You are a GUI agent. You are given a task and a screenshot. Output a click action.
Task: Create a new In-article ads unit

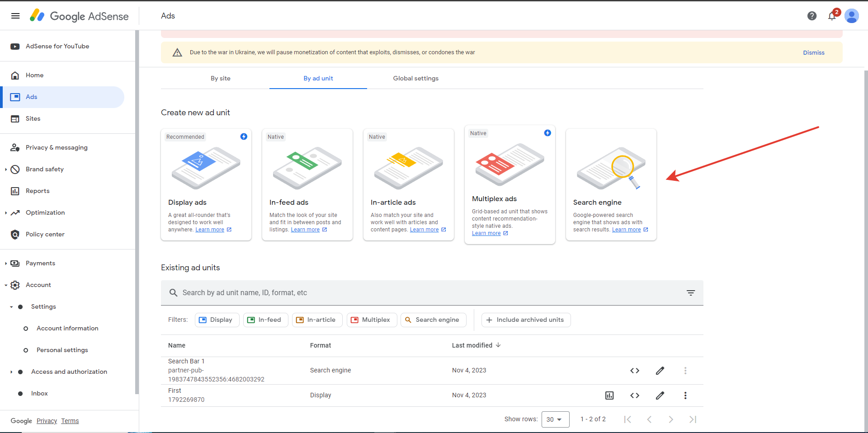click(x=409, y=184)
